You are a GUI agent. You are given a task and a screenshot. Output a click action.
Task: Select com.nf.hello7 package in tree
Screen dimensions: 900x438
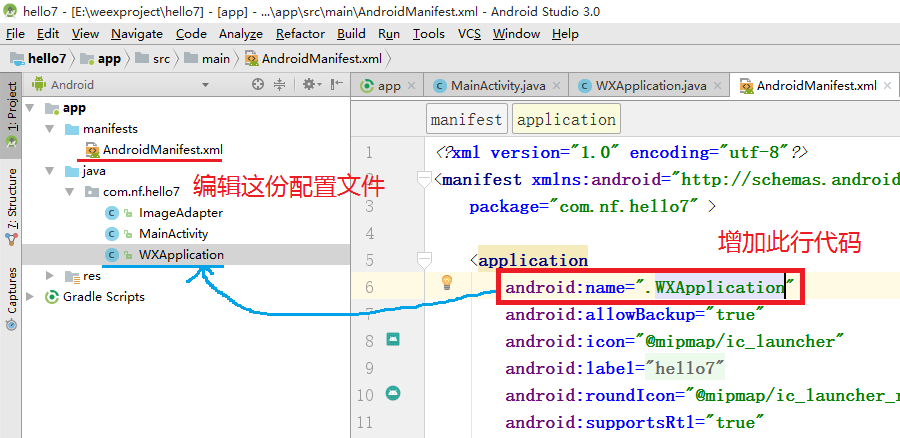tap(132, 192)
